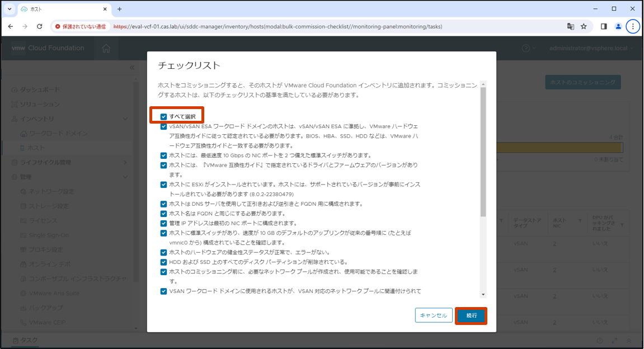Toggle the 最低速度 10 Gbps NIC ポート checkbox
Viewport: 644px width, 349px height.
(x=163, y=155)
